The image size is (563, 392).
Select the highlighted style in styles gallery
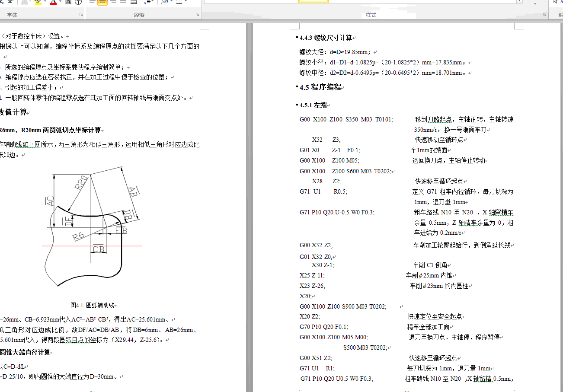click(x=313, y=2)
